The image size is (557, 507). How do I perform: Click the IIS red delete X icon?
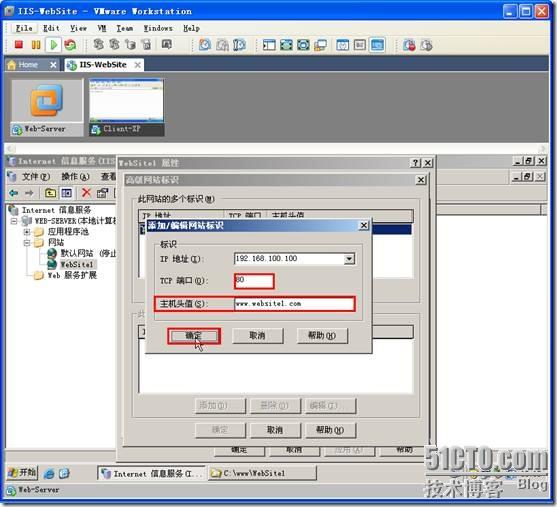pyautogui.click(x=86, y=193)
